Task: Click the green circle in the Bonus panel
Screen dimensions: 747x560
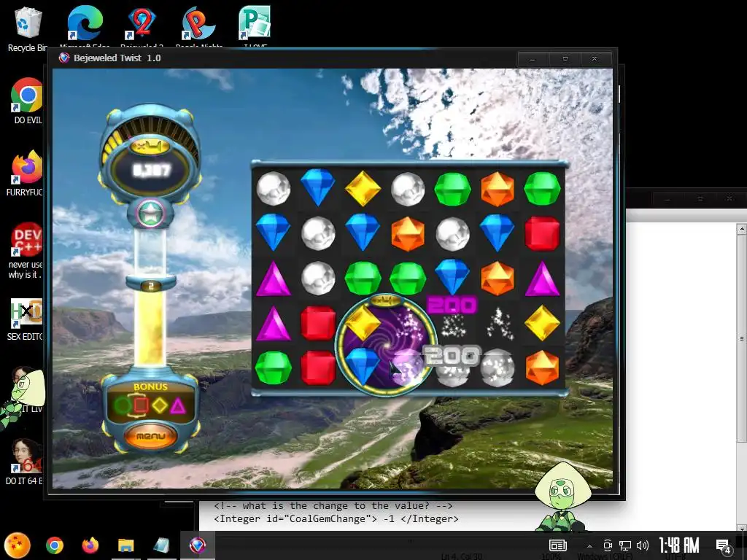Action: tap(123, 405)
